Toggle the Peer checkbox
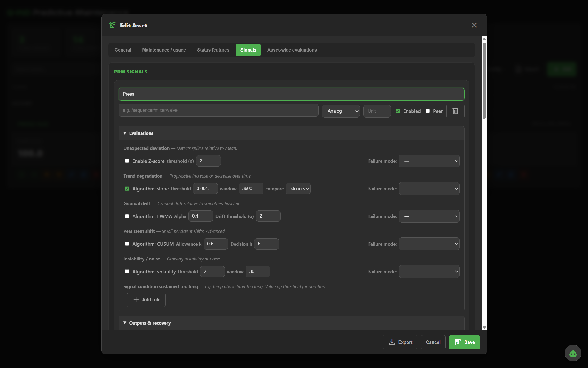Image resolution: width=588 pixels, height=368 pixels. coord(428,111)
